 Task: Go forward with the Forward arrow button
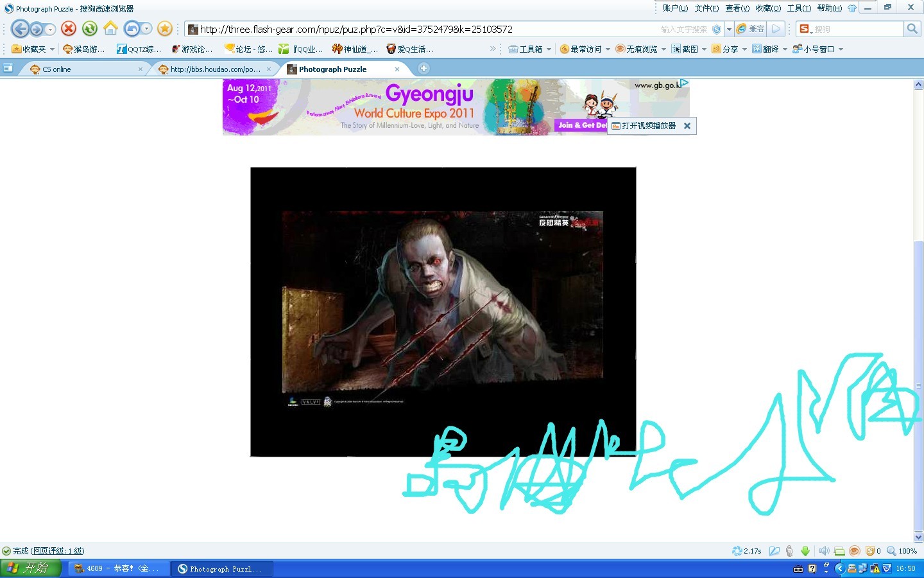37,29
